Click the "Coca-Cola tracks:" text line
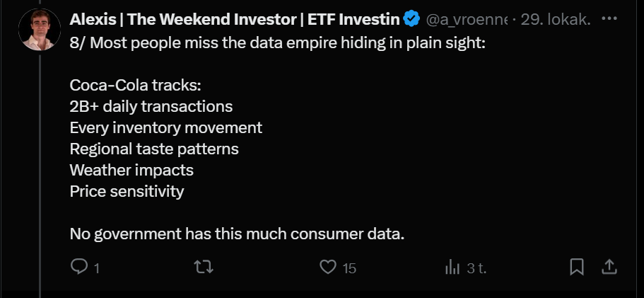Image resolution: width=644 pixels, height=298 pixels. [136, 86]
